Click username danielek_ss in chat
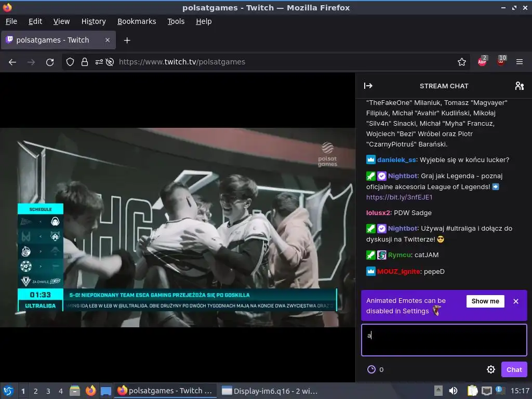Screen dimensions: 532x399 coord(396,160)
